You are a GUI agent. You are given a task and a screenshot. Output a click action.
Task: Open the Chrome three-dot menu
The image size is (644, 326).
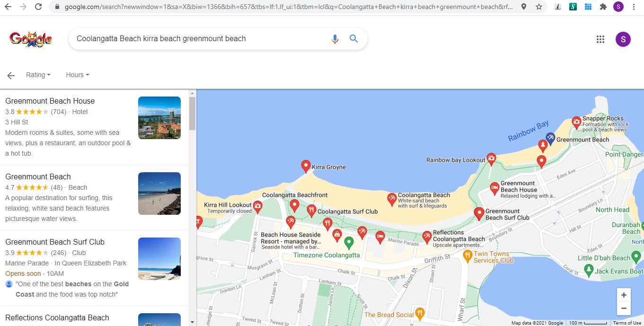(x=634, y=7)
